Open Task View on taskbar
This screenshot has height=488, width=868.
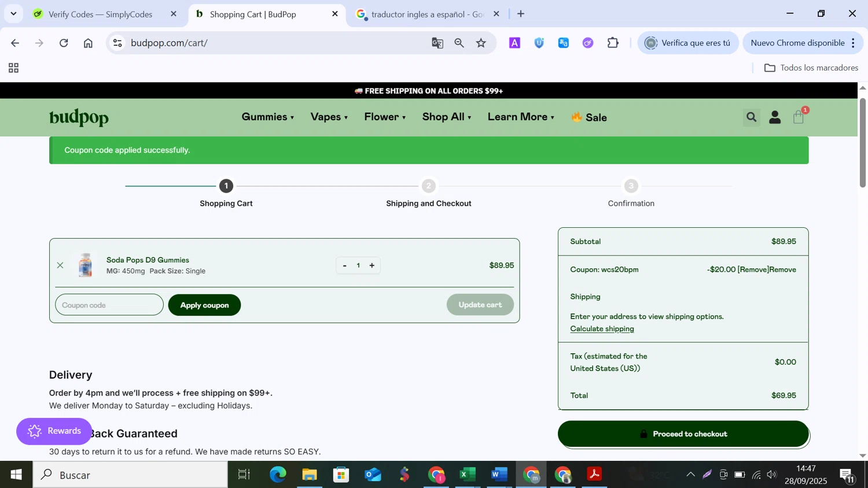[244, 475]
